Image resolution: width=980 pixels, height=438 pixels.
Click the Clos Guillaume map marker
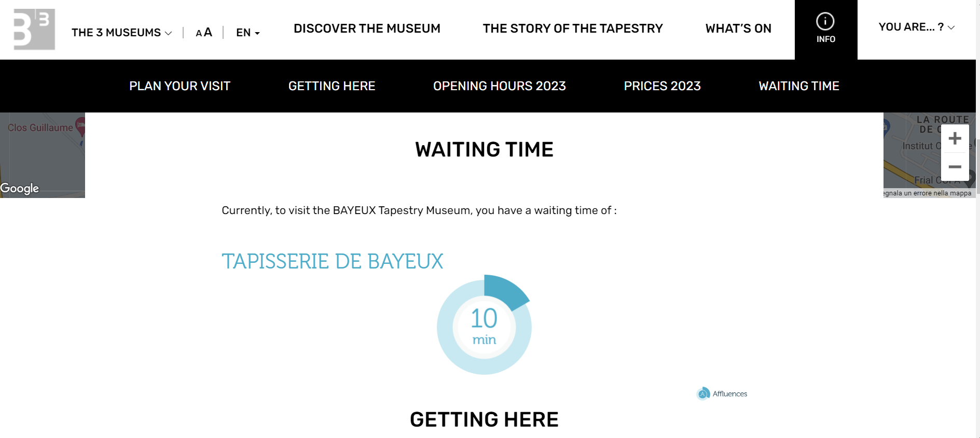pos(81,126)
